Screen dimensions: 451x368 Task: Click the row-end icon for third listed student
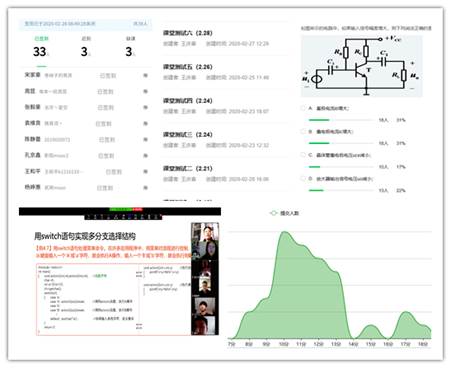[145, 107]
